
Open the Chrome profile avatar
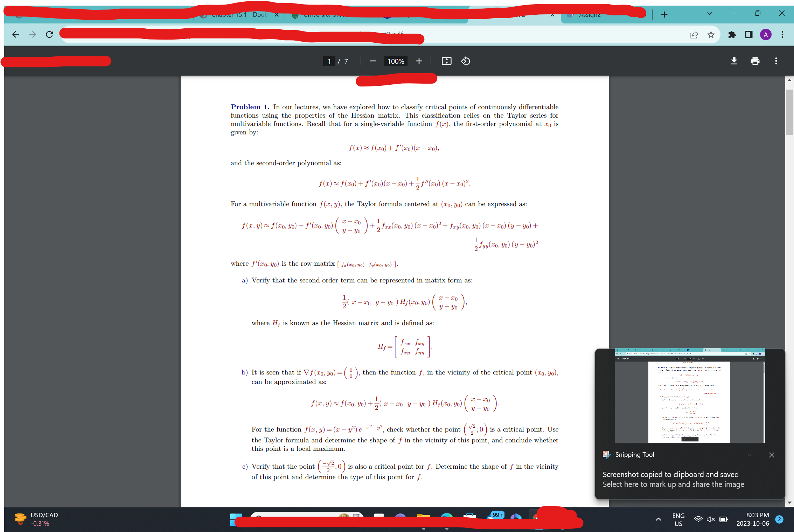click(x=766, y=34)
